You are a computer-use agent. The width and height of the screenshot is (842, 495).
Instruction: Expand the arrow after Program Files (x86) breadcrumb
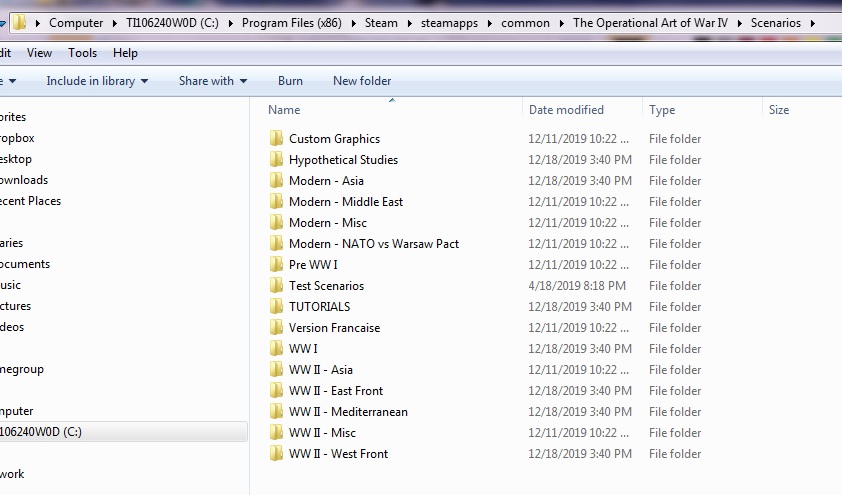(353, 23)
